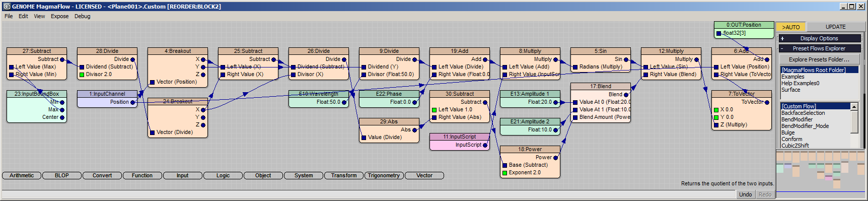Select the 0:OUT:Position output node title

[744, 25]
